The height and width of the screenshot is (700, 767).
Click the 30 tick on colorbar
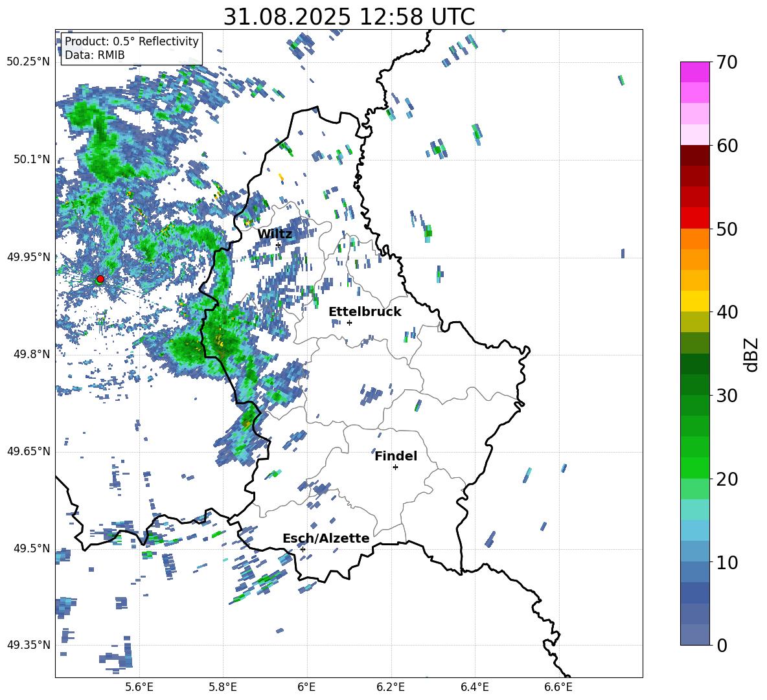727,396
